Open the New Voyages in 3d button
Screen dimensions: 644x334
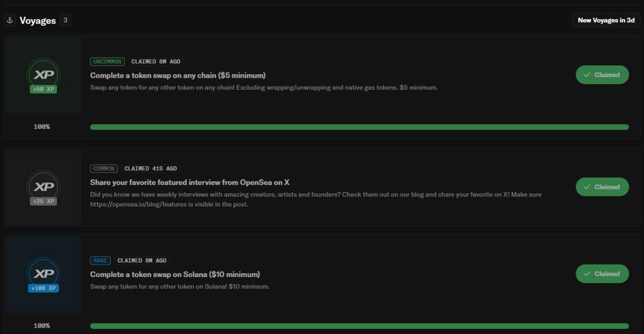[x=606, y=20]
